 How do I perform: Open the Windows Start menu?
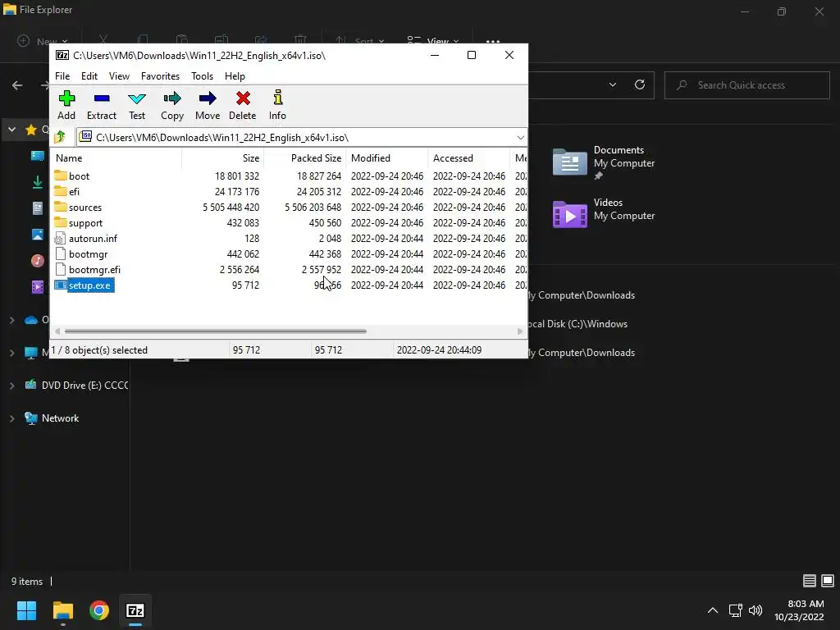27,610
